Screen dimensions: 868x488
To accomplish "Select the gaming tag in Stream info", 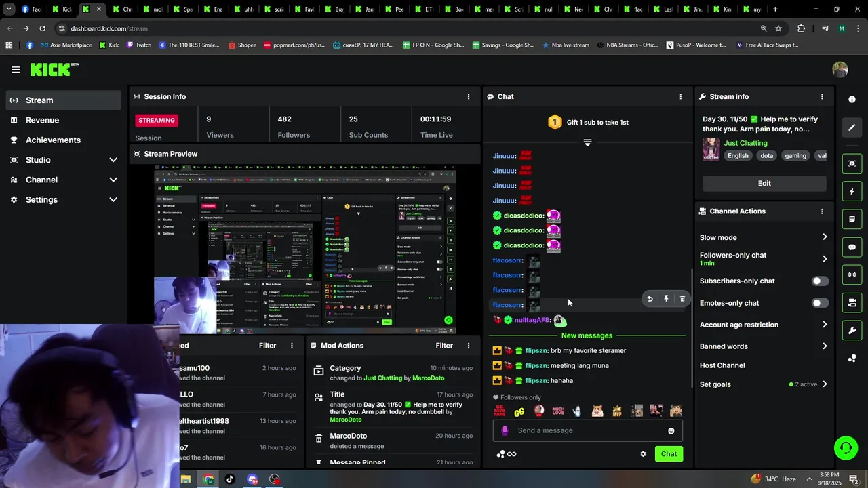I will coord(795,156).
